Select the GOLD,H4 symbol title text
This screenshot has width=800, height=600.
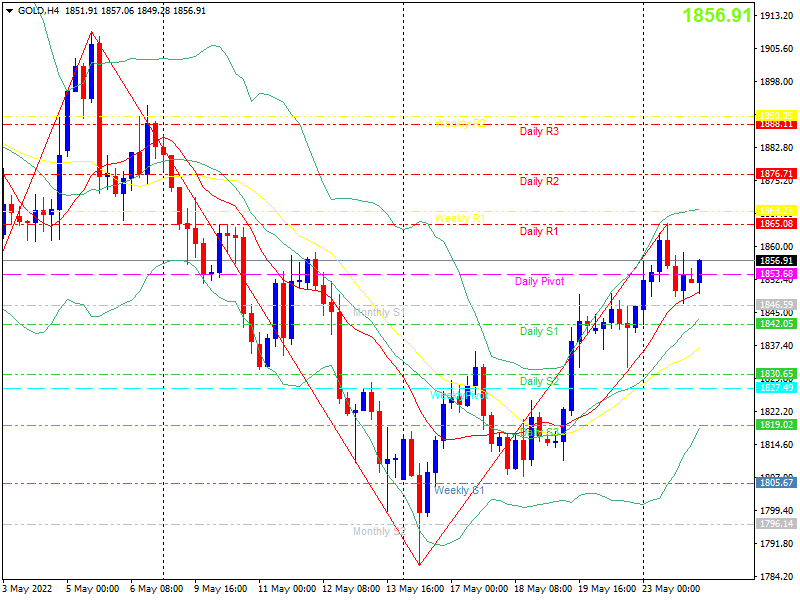click(38, 11)
